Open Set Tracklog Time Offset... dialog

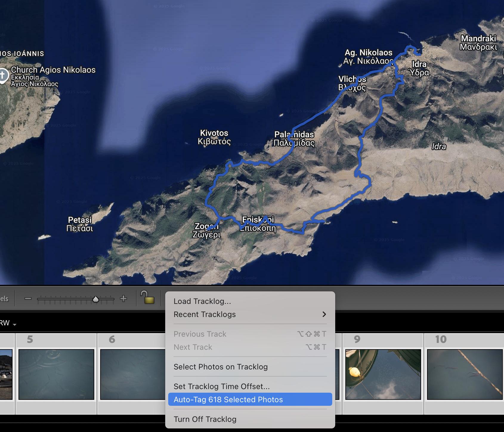click(221, 386)
